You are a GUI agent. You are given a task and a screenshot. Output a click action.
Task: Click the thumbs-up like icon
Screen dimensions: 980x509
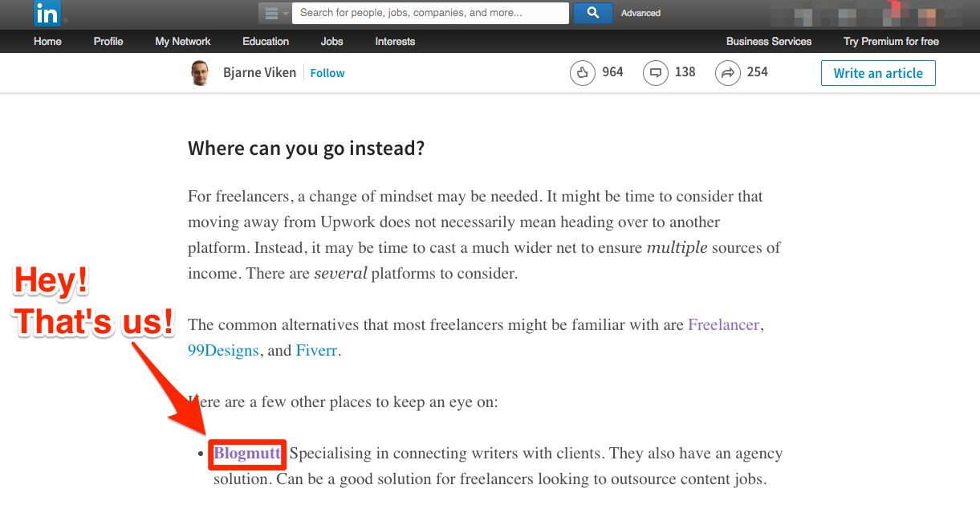582,73
